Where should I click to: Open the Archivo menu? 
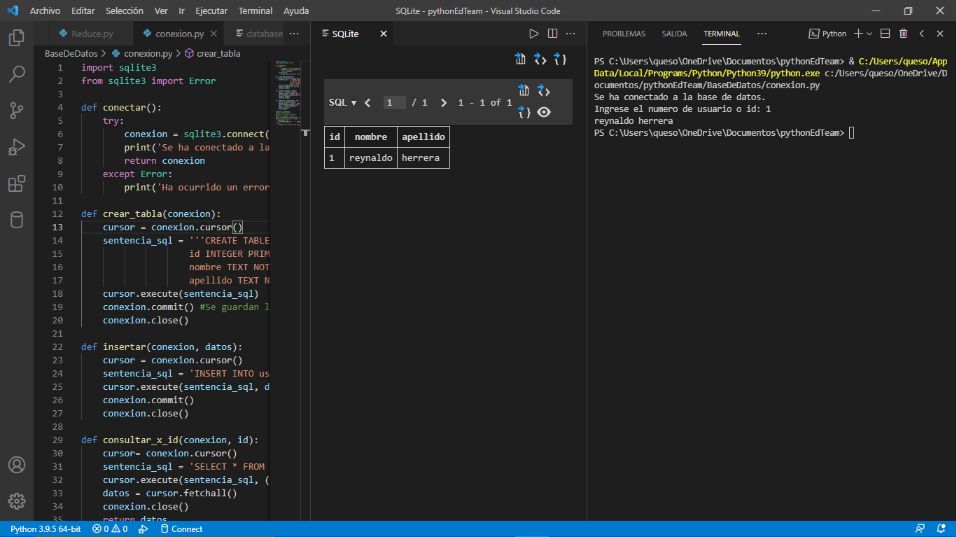45,11
